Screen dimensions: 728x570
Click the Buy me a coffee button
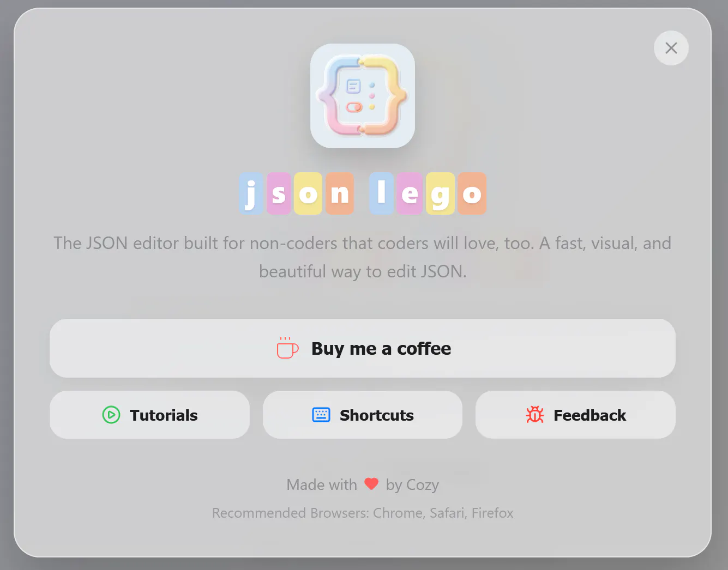(363, 348)
